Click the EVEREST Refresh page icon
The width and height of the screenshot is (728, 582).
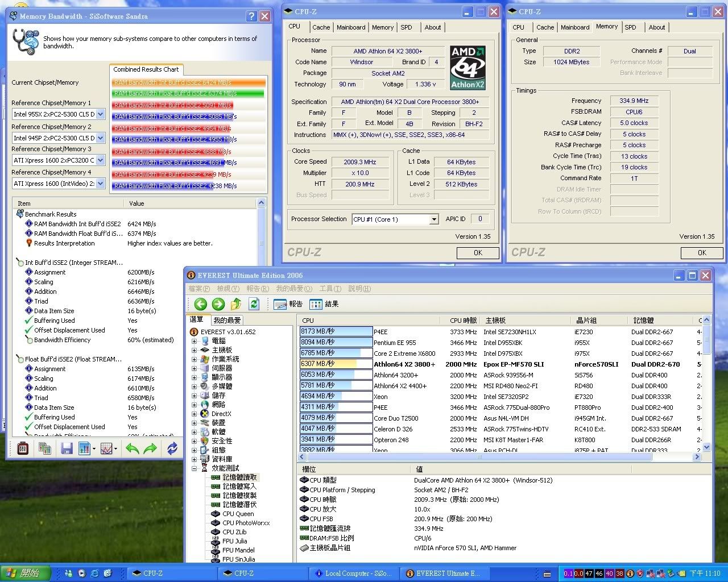coord(254,304)
